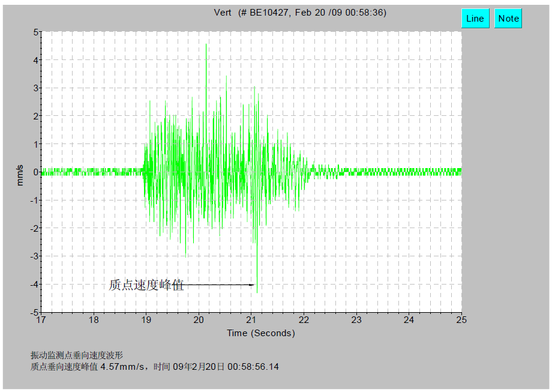
Task: Select the 0 label on velocity axis
Action: pos(37,172)
